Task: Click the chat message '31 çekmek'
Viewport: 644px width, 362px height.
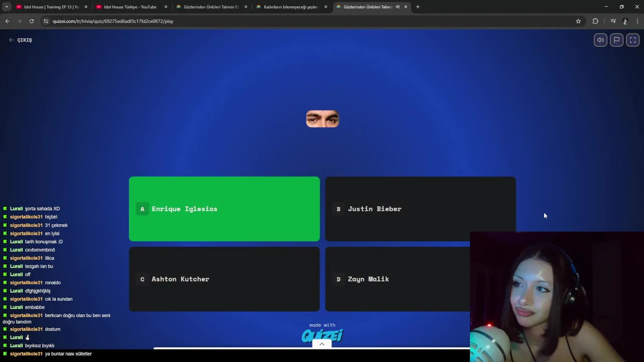Action: [x=56, y=225]
